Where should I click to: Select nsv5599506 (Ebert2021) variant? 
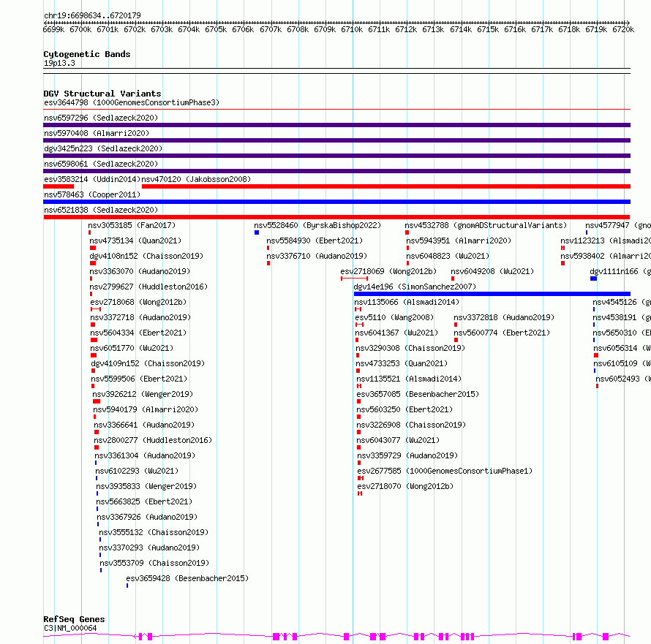point(139,379)
